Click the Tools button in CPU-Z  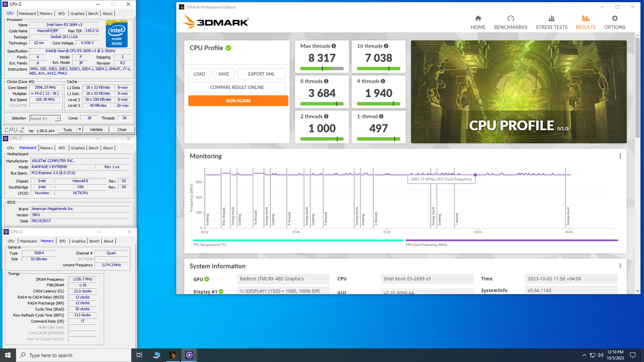[67, 130]
